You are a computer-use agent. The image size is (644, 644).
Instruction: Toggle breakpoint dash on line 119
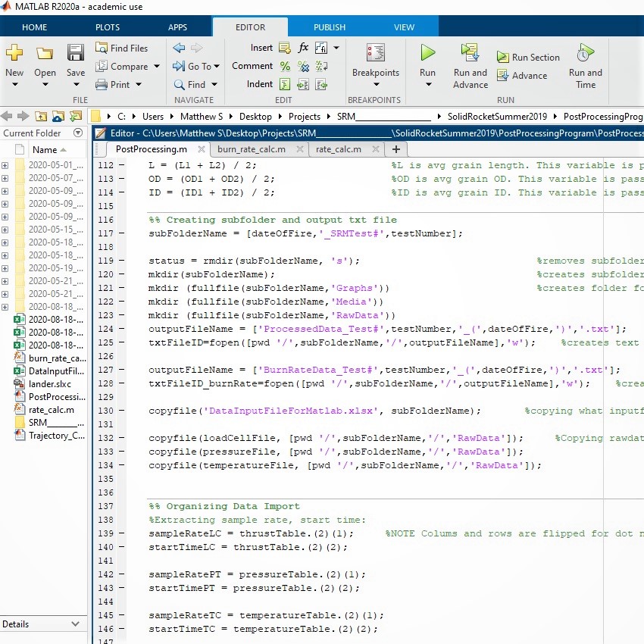[x=121, y=261]
